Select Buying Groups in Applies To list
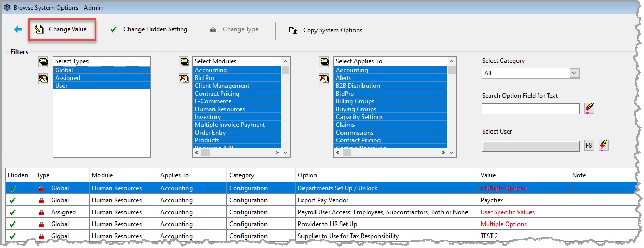The height and width of the screenshot is (248, 644). (390, 109)
